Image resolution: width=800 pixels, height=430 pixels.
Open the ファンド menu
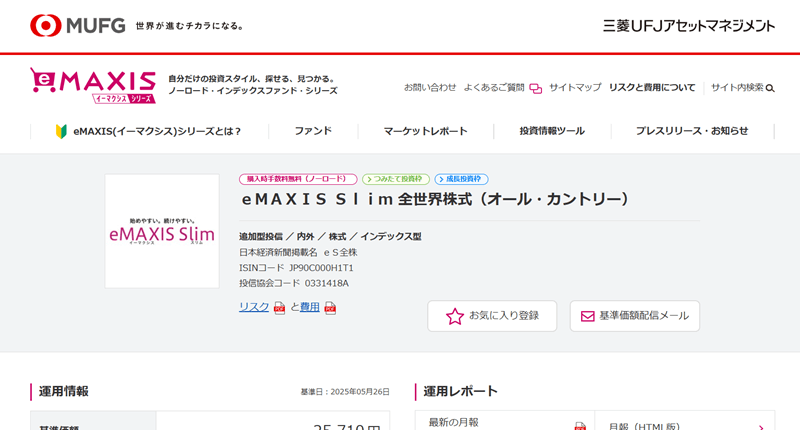313,131
